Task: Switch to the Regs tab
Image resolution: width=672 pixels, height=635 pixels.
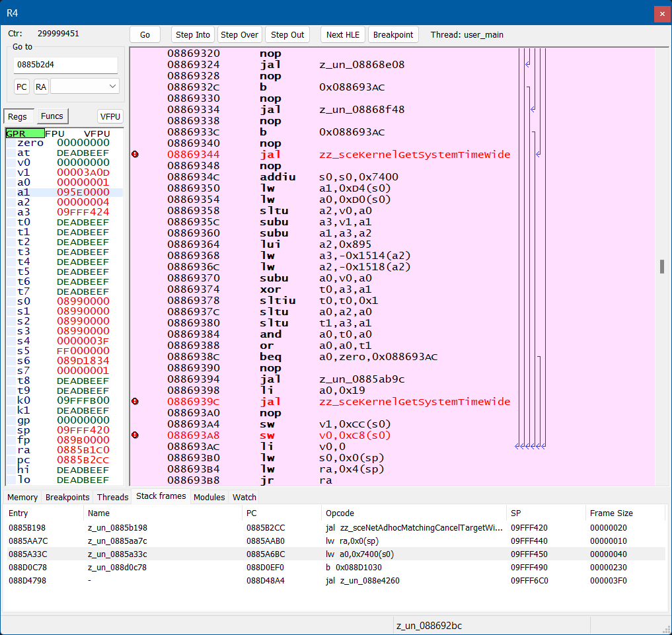Action: click(18, 116)
